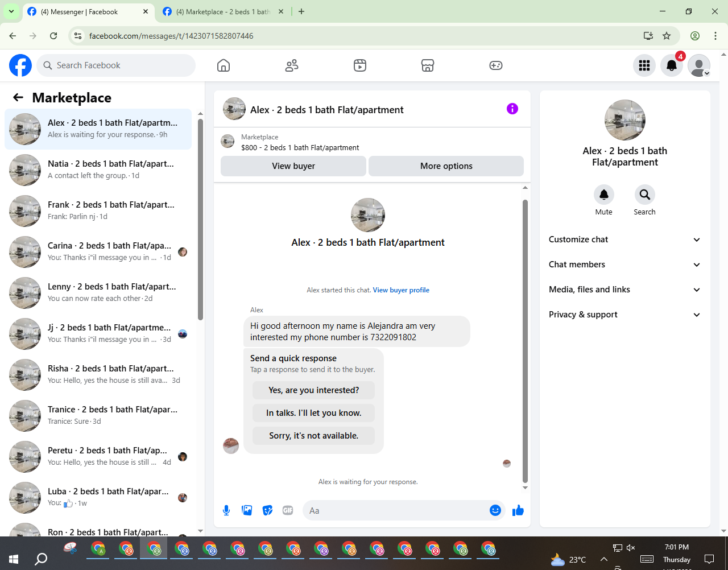Viewport: 728px width, 570px height.
Task: Click the Facebook logo
Action: pos(20,65)
